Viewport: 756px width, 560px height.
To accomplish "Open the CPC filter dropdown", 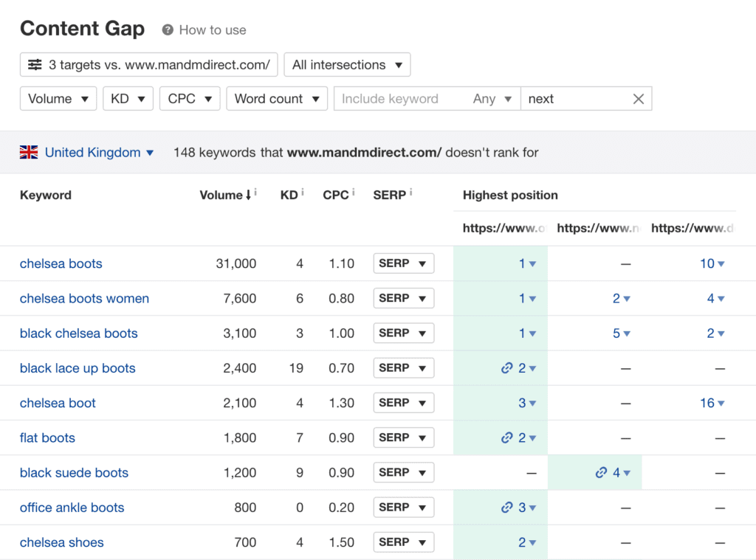I will tap(190, 99).
